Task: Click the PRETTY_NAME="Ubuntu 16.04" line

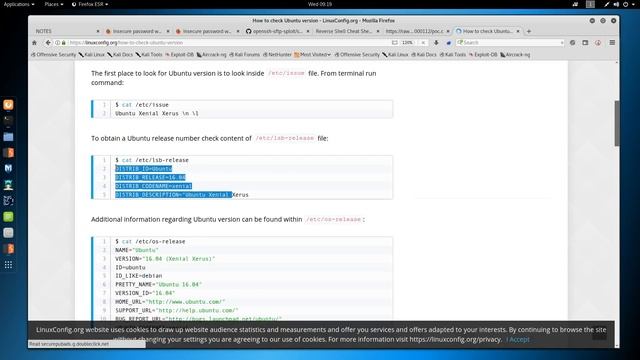Action: click(x=158, y=284)
